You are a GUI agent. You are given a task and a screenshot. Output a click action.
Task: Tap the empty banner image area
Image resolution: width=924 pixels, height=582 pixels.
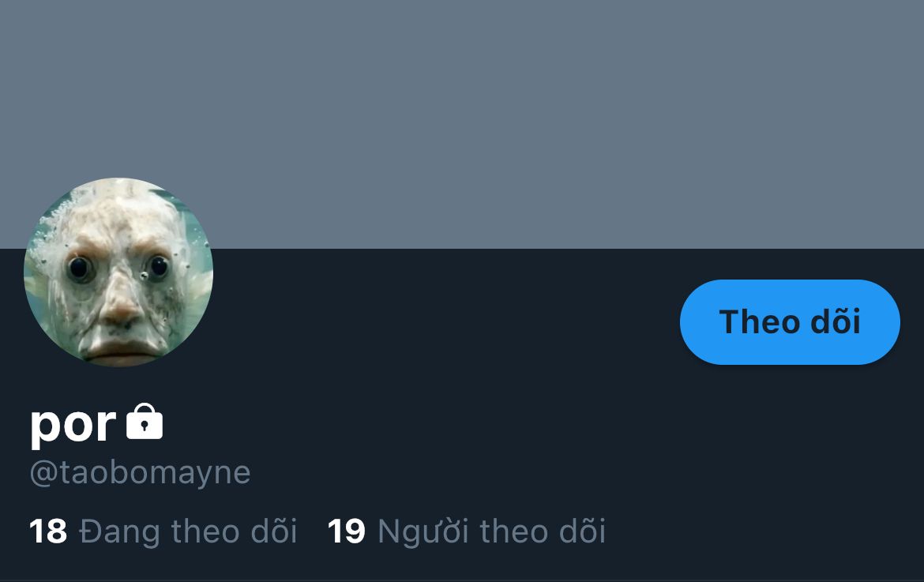462,124
